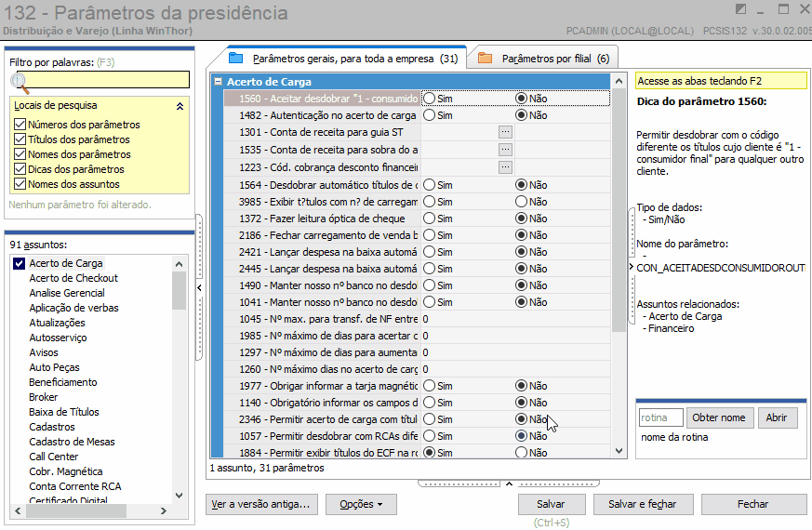Select Broker subject

[44, 397]
